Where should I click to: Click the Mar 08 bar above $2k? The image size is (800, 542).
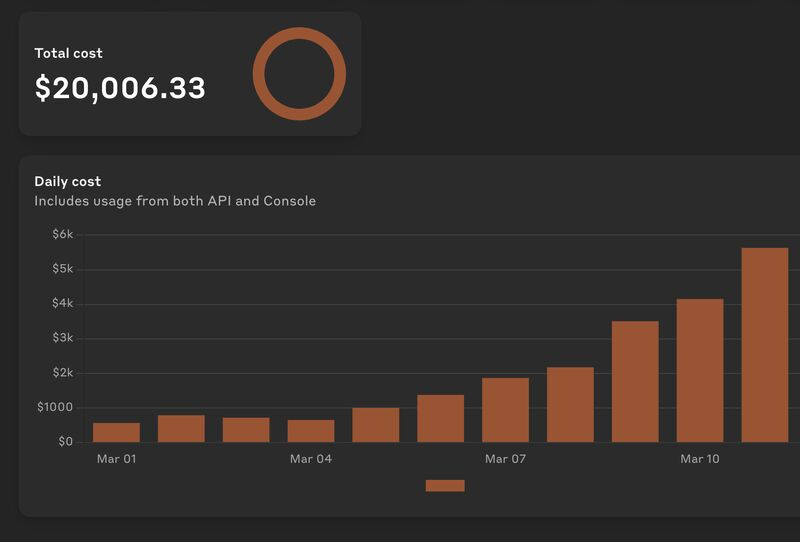[570, 405]
